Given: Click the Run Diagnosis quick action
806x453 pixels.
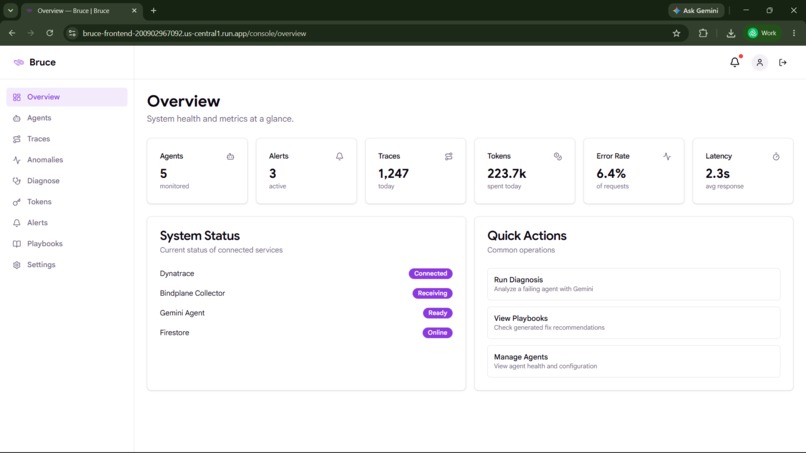Looking at the screenshot, I should pos(633,284).
